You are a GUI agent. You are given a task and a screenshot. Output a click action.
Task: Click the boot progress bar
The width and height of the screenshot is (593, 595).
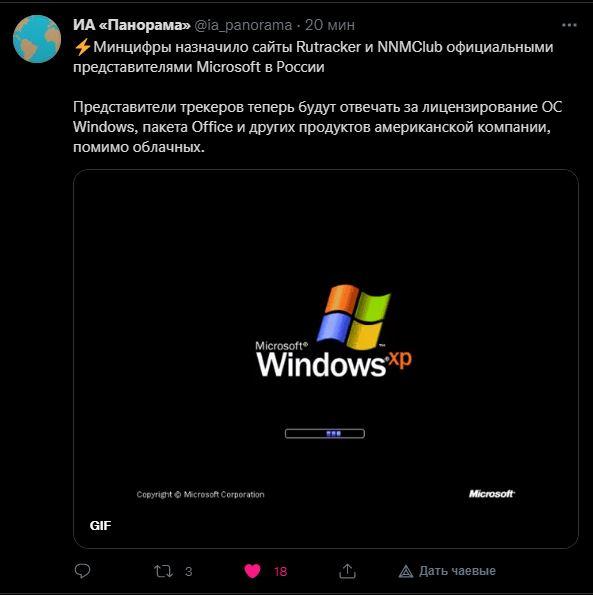pyautogui.click(x=325, y=433)
